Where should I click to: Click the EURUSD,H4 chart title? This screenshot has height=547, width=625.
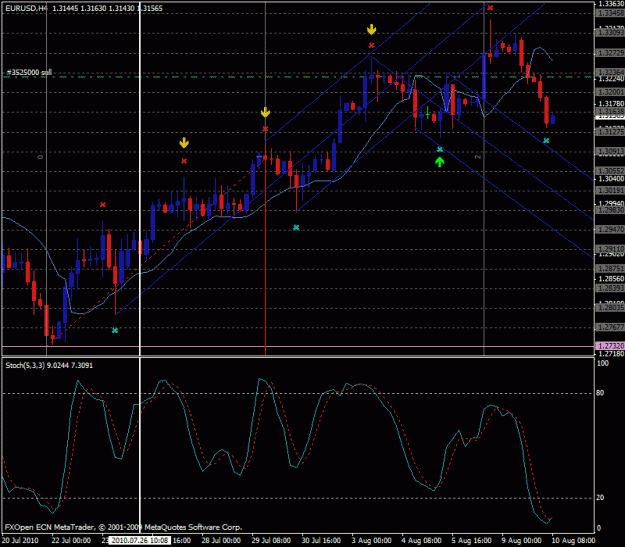click(25, 8)
